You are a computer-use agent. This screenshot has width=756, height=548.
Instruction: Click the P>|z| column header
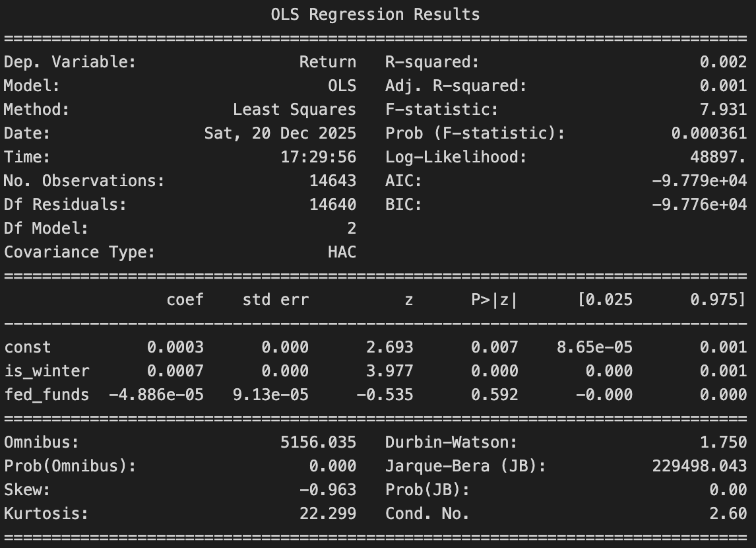point(494,300)
